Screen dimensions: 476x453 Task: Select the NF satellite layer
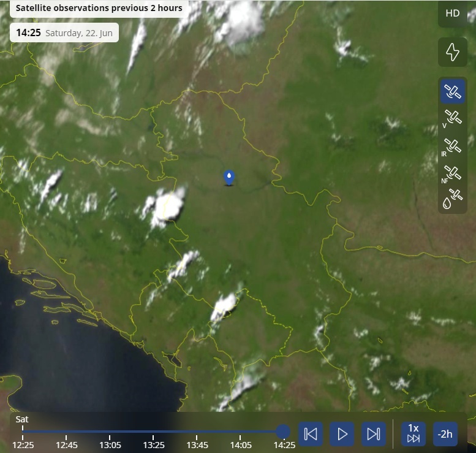coord(452,173)
